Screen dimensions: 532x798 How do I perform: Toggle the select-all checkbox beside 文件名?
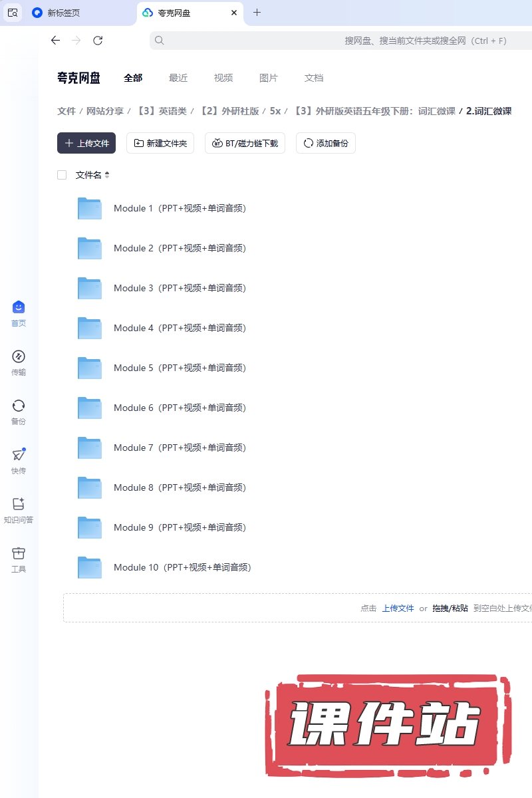point(62,175)
